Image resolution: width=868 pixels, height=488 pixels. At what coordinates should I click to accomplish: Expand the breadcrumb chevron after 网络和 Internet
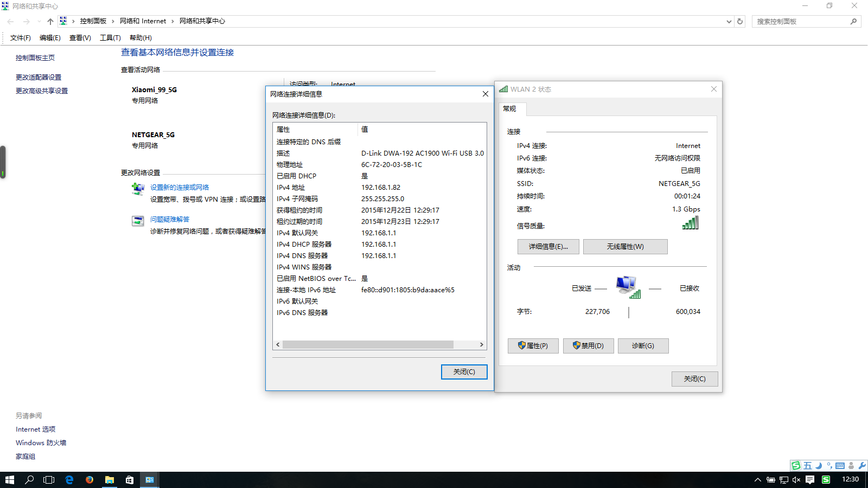[173, 22]
